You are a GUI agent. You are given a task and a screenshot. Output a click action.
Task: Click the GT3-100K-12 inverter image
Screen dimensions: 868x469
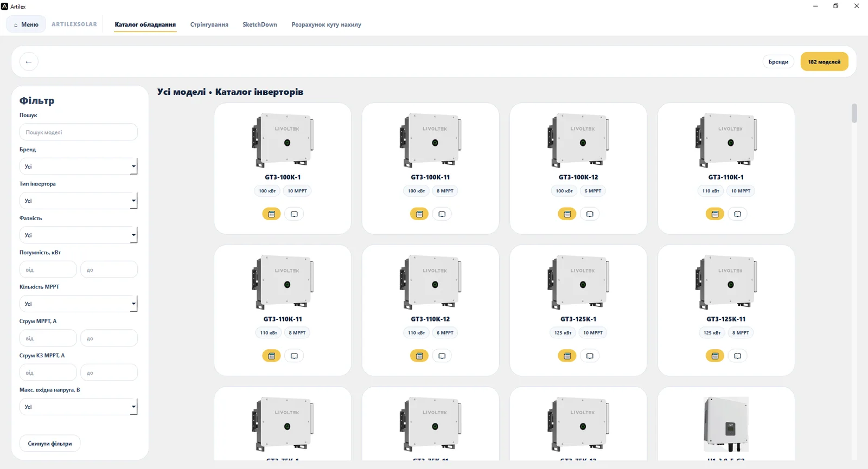point(578,140)
